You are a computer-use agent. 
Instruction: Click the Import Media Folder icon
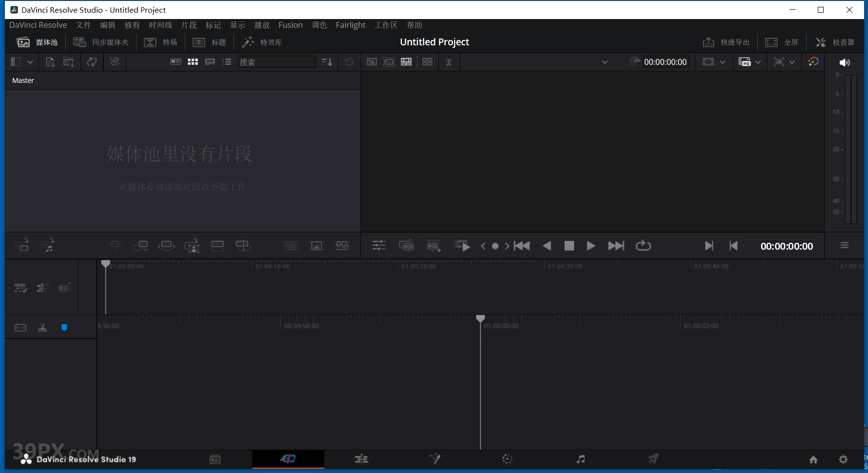69,62
